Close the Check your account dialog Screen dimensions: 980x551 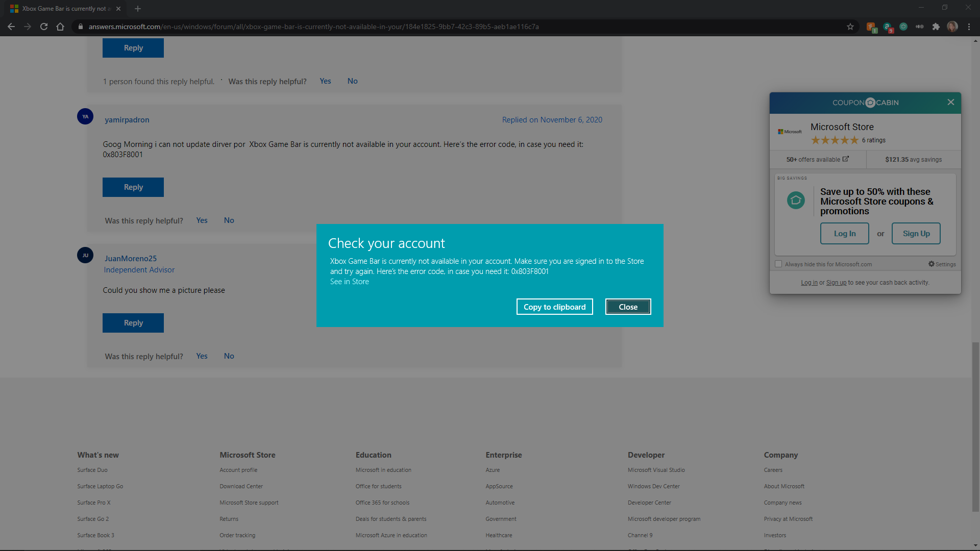(x=628, y=307)
